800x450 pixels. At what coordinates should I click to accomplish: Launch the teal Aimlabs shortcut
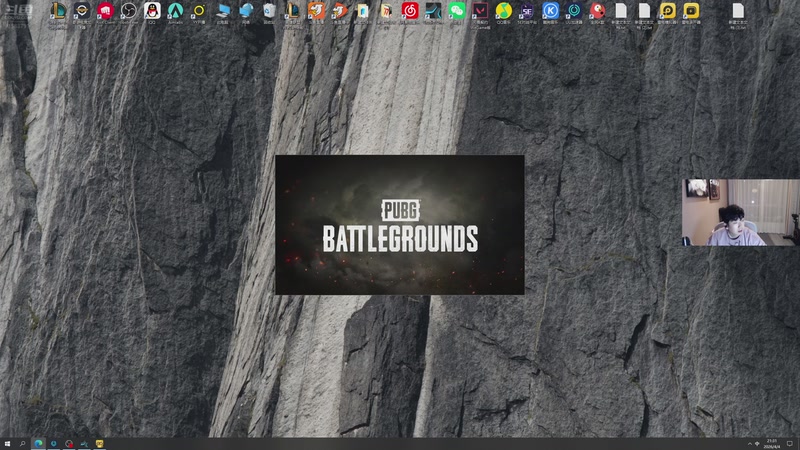[x=176, y=11]
